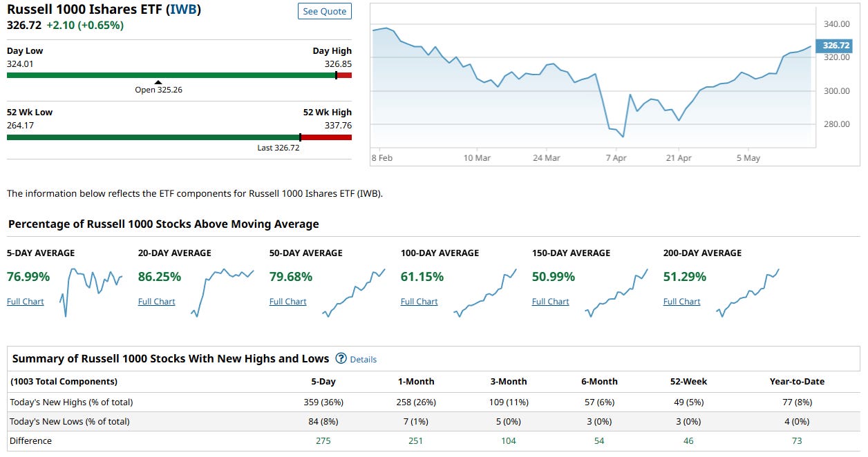Click the (1003 Total Components) label
868x457 pixels.
tap(64, 382)
